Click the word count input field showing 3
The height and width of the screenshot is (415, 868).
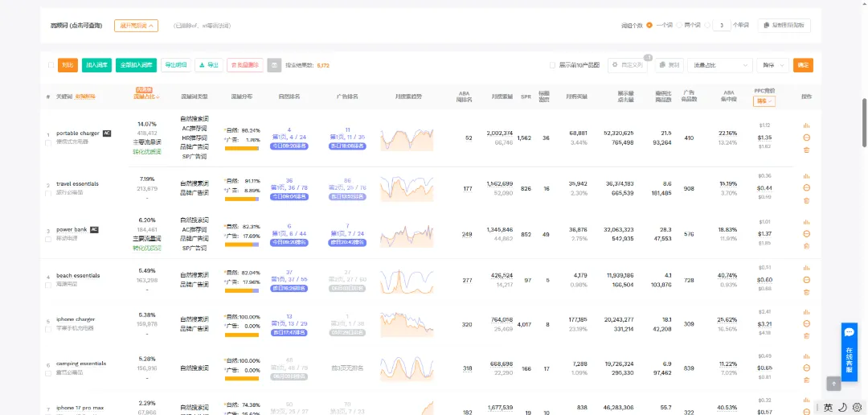point(721,26)
